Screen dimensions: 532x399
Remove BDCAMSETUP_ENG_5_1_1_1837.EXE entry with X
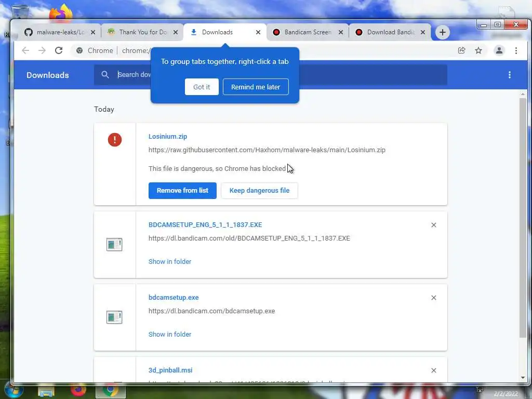(x=433, y=225)
